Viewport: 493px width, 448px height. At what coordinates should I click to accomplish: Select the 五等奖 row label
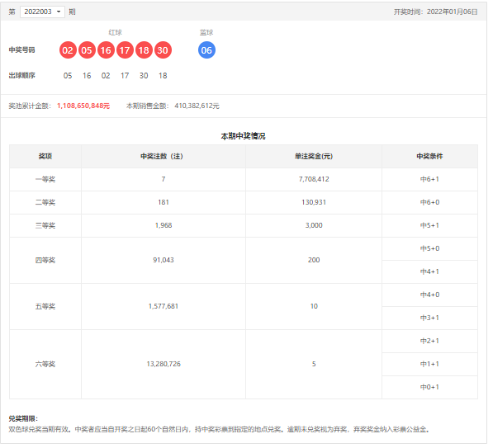point(45,306)
